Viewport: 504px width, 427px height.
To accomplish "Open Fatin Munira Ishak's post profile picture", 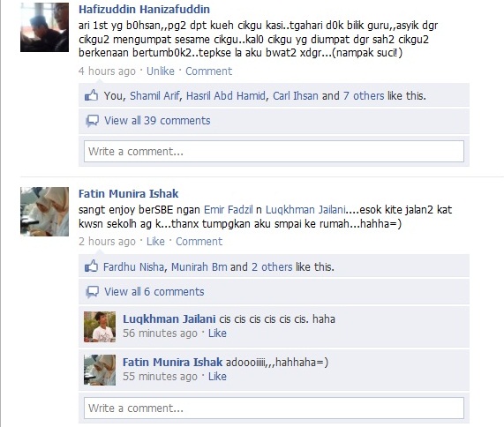I will [44, 212].
